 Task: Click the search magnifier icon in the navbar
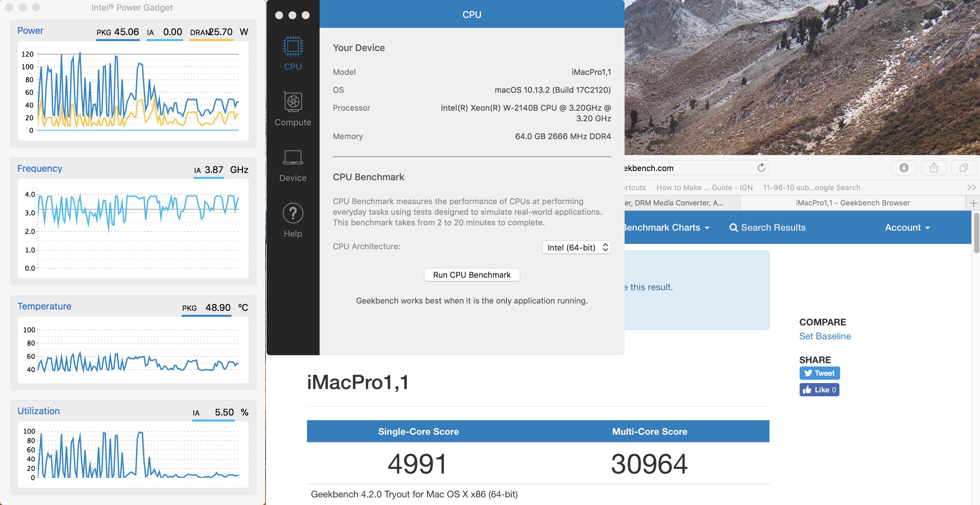733,228
